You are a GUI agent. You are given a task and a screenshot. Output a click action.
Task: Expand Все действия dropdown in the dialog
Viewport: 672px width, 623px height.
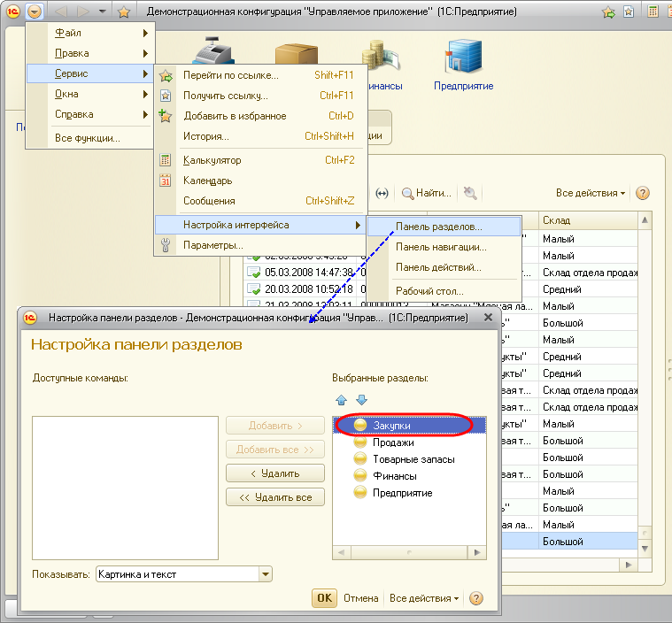click(x=424, y=598)
